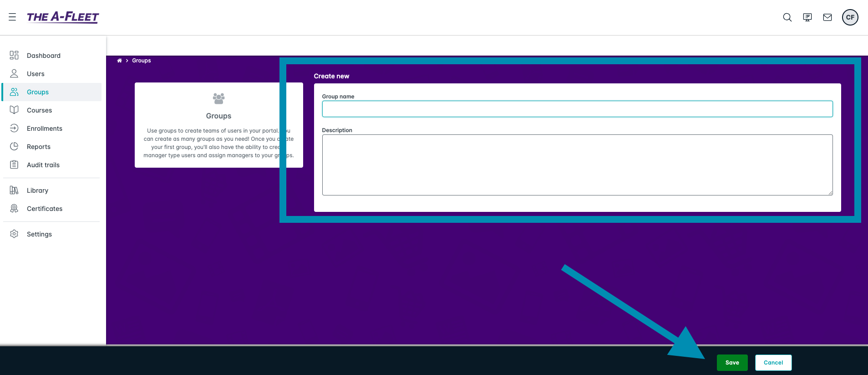Click the Groups breadcrumb link
This screenshot has width=868, height=375.
pyautogui.click(x=141, y=61)
